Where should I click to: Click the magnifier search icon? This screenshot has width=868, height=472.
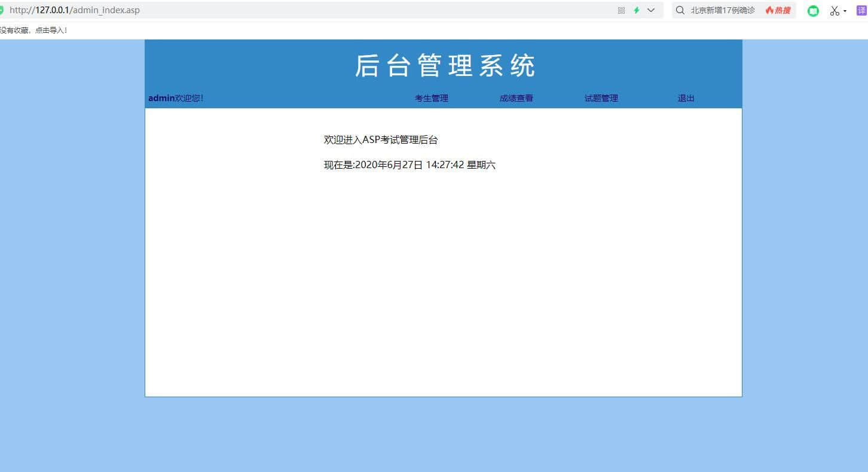coord(680,10)
